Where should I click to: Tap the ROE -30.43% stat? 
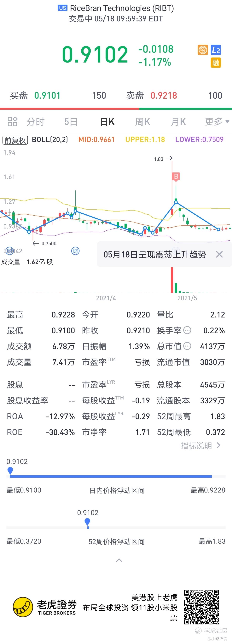coord(41,432)
